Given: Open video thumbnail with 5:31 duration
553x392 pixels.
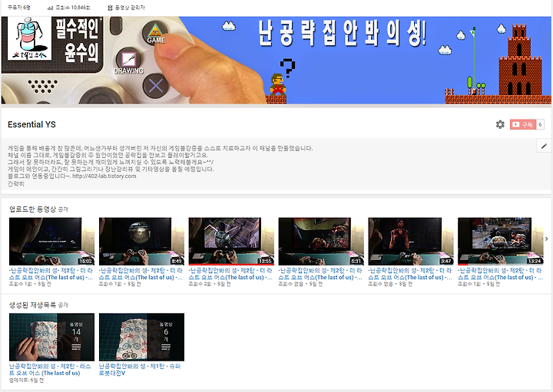Looking at the screenshot, I should 321,241.
